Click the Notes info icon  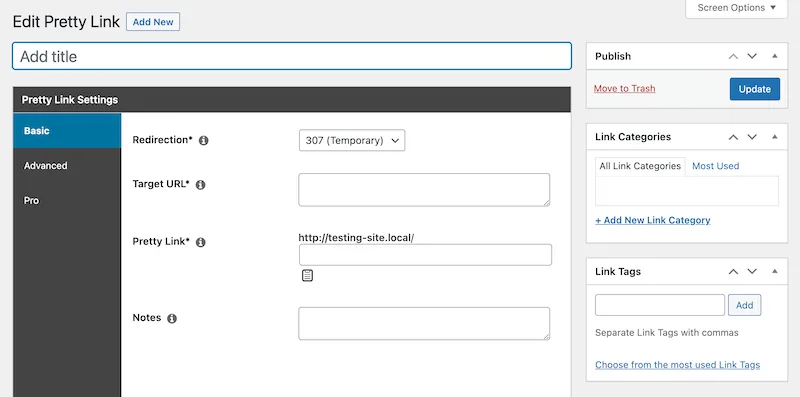tap(172, 318)
